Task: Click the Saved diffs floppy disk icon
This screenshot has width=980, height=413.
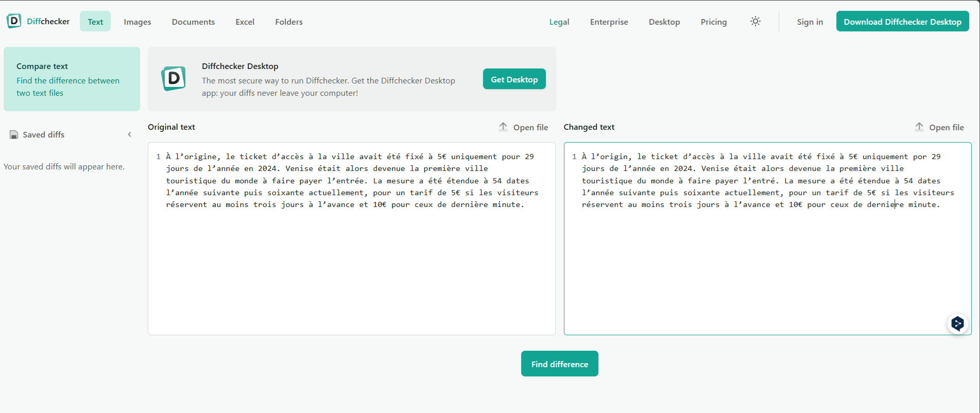Action: pyautogui.click(x=14, y=135)
